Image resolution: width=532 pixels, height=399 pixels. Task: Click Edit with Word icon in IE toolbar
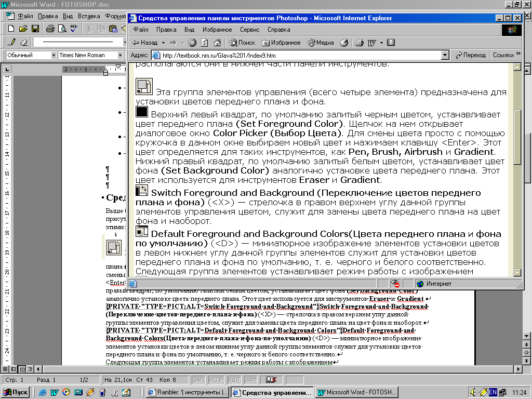pyautogui.click(x=372, y=43)
